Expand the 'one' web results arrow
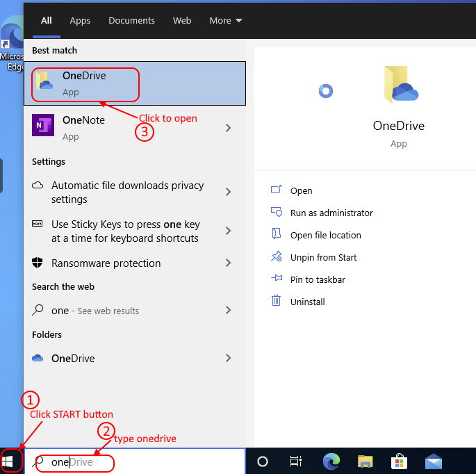 point(229,310)
